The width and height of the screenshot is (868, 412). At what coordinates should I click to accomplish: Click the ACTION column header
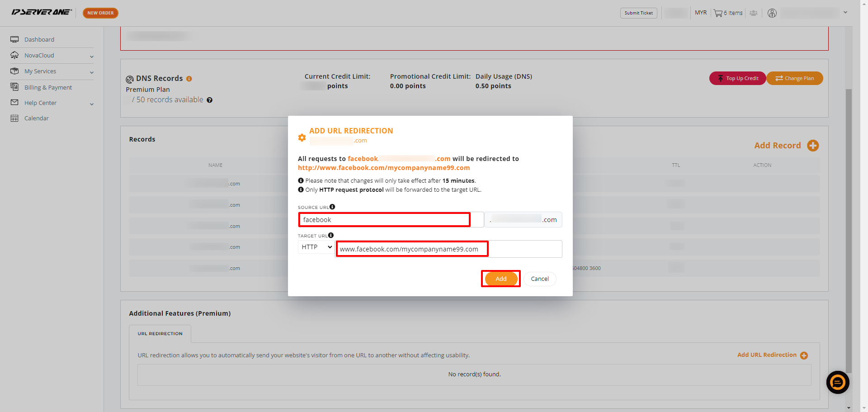[x=762, y=165]
